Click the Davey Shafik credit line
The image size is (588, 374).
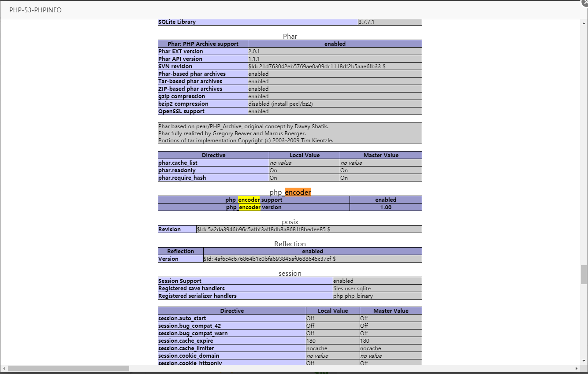coord(243,126)
